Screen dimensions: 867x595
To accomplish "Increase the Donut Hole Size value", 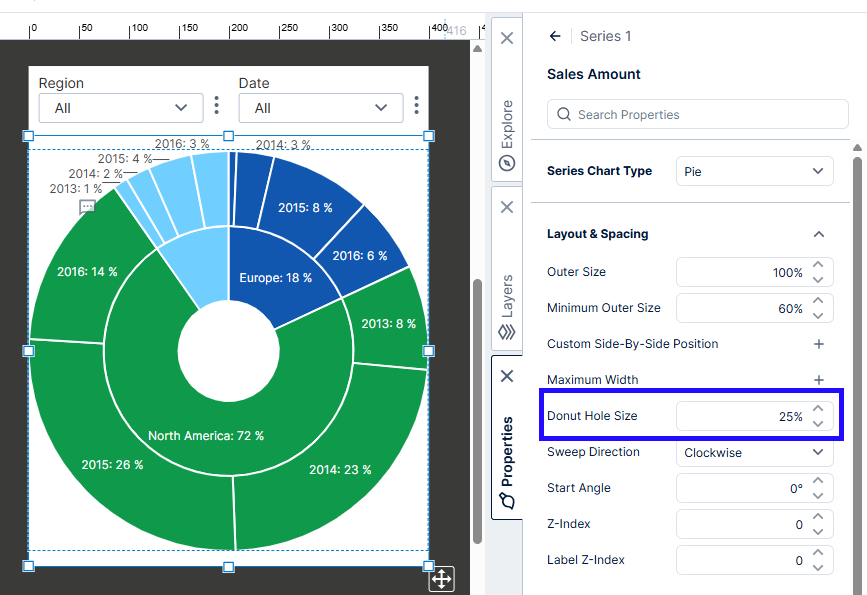I will coord(818,409).
